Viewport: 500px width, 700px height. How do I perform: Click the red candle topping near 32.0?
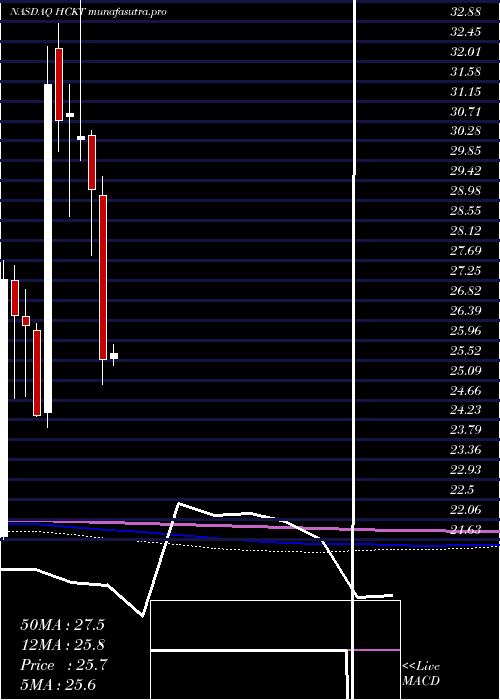59,84
